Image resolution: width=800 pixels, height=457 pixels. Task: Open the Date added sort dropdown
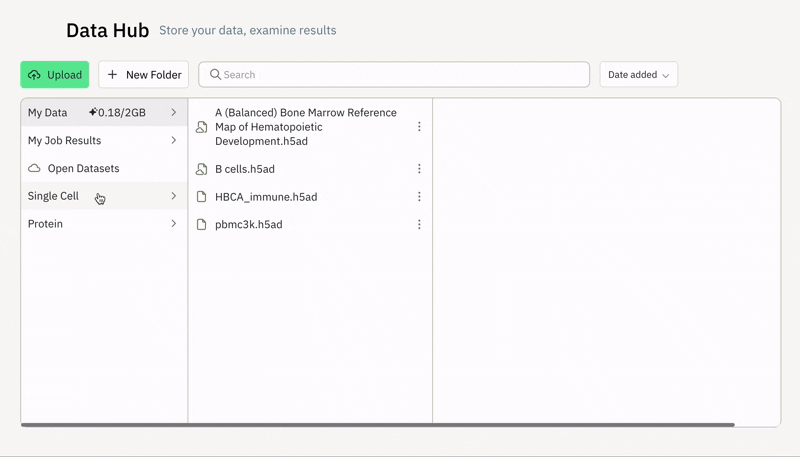click(x=638, y=75)
